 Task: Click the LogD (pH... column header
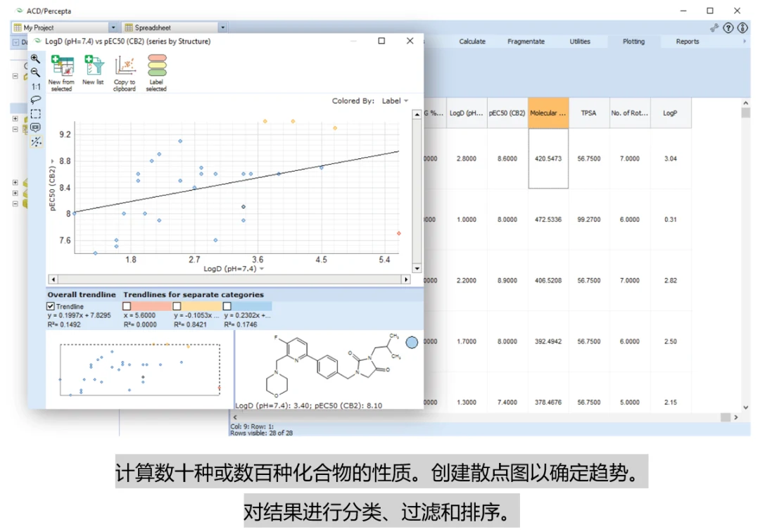coord(467,113)
